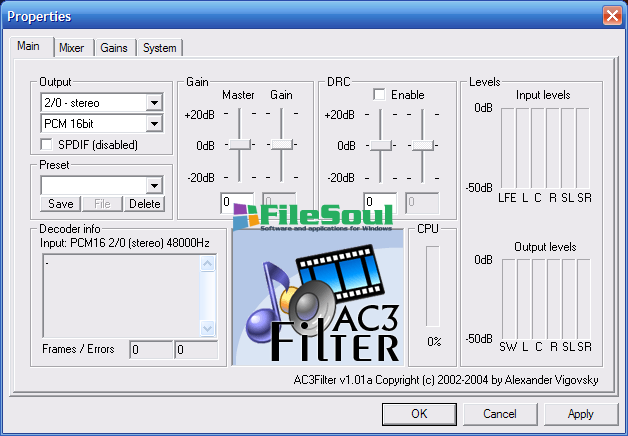Switch to the Mixer tab
This screenshot has height=436, width=628.
point(72,48)
